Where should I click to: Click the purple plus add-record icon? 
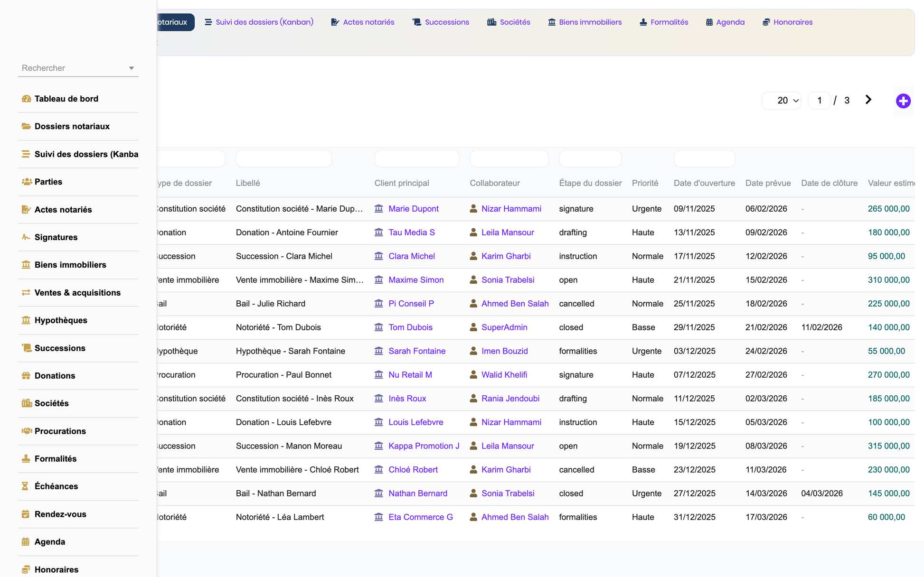903,101
